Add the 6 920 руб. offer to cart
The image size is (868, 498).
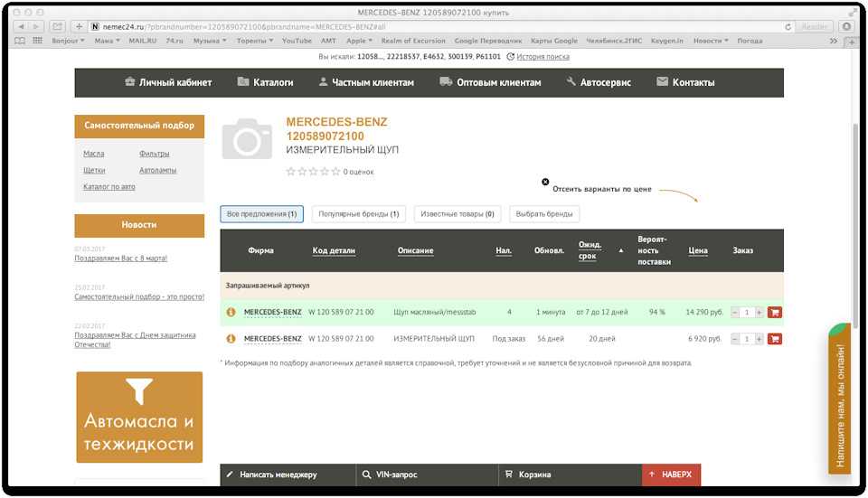pos(774,339)
